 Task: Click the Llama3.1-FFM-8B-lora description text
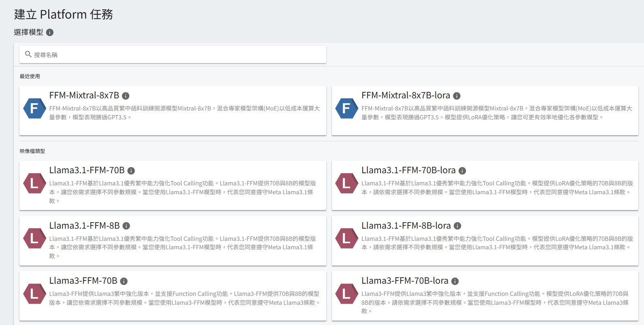(x=497, y=243)
